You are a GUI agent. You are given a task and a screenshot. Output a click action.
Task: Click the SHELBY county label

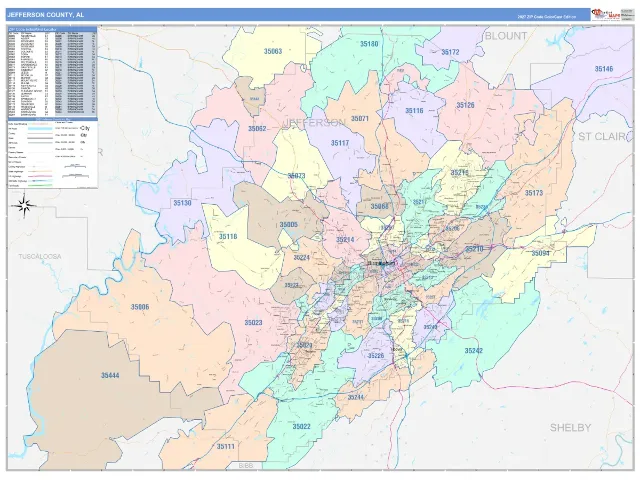(570, 428)
